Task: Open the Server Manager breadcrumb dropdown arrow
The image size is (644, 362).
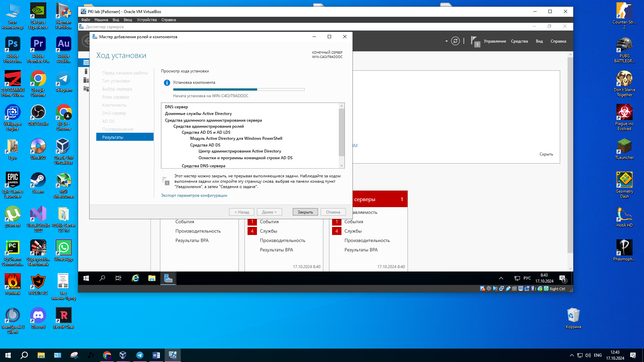Action: (x=446, y=41)
